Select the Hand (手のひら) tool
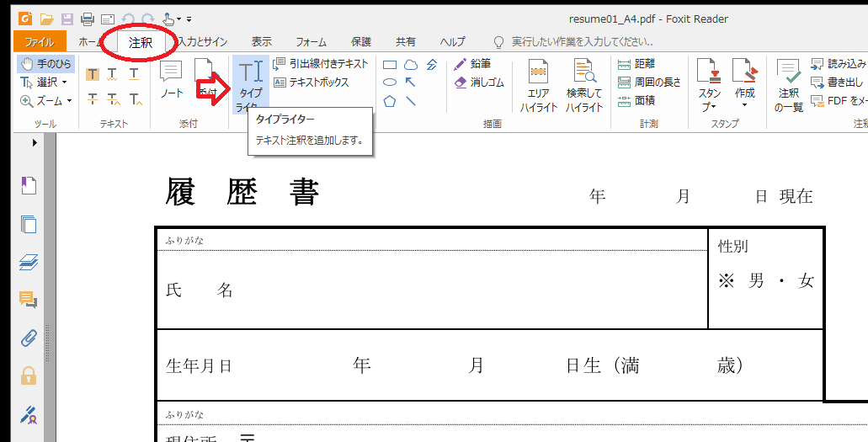 tap(45, 64)
